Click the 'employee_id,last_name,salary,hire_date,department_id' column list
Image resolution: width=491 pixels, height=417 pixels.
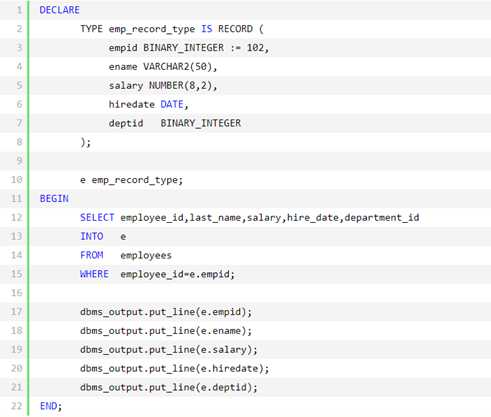click(x=270, y=218)
